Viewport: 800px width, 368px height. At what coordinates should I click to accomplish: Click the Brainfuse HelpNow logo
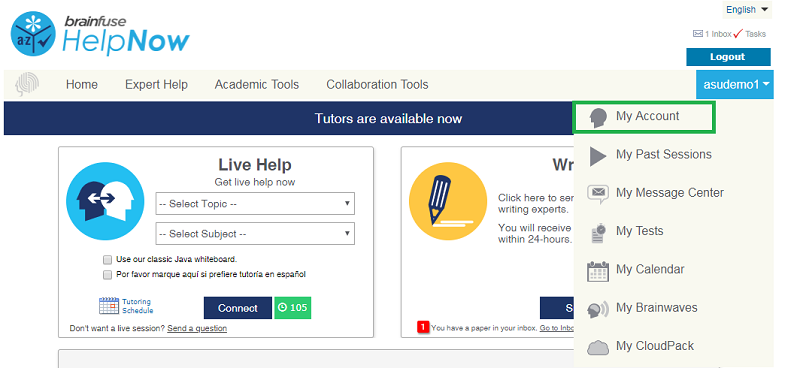pos(100,34)
